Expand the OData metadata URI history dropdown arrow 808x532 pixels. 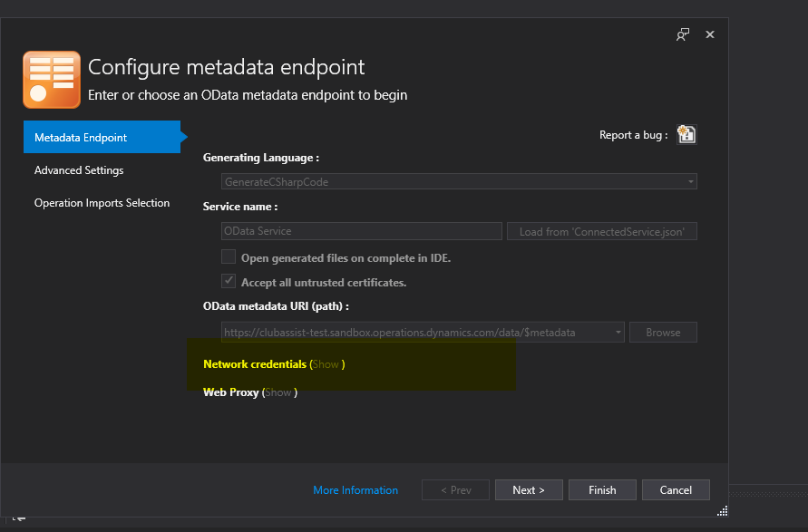(x=618, y=333)
